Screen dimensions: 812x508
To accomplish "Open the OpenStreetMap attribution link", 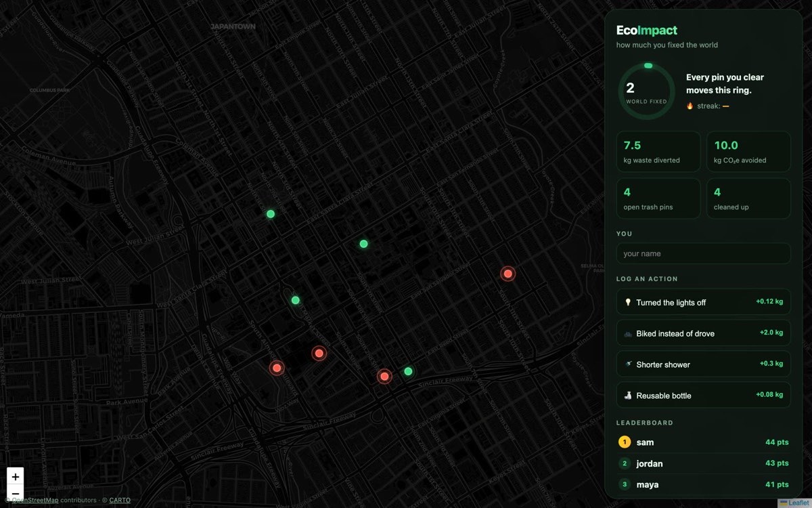I will [35, 501].
